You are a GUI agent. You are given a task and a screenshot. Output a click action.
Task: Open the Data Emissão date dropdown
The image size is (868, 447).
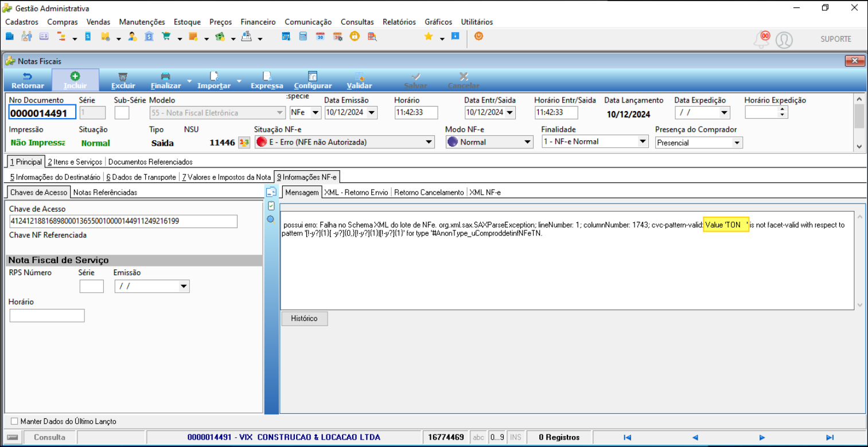[372, 112]
